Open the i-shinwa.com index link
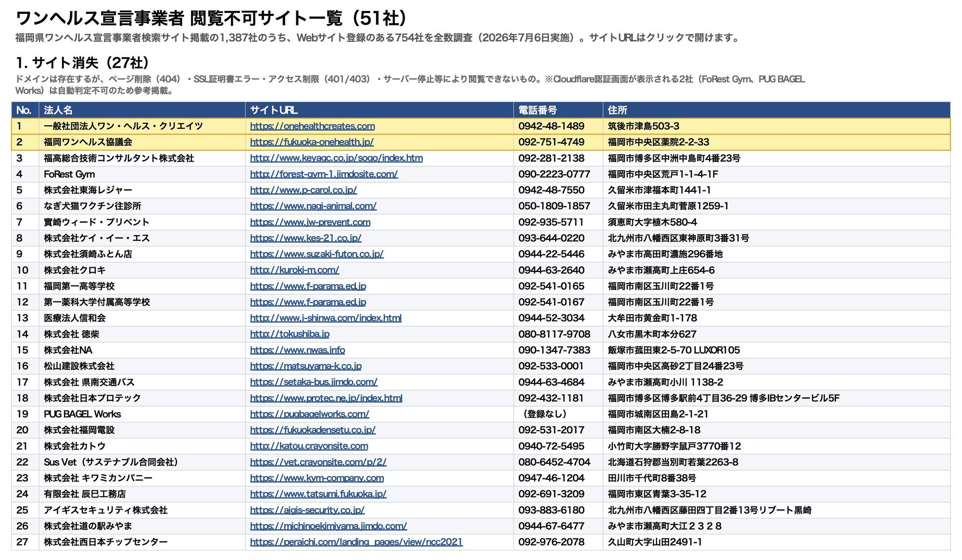Screen dimensions: 962x560 (x=326, y=318)
